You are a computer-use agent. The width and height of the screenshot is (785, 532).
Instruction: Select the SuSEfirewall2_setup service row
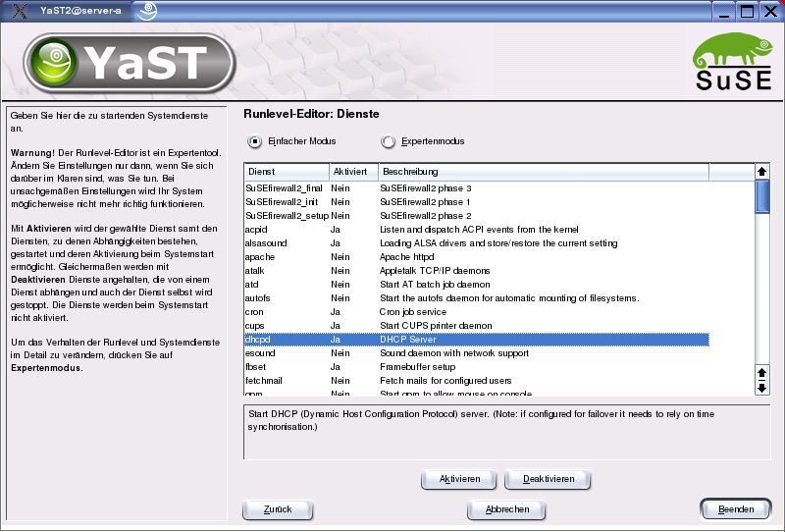point(476,216)
